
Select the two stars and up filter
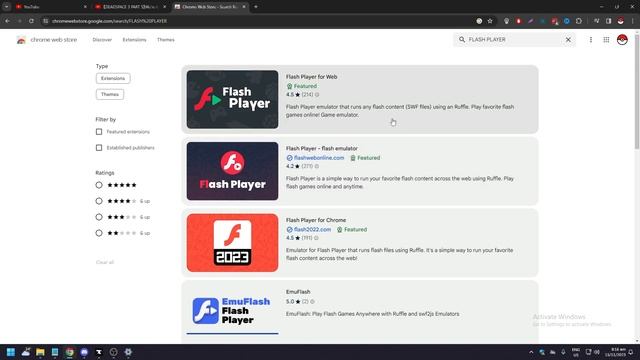point(99,233)
